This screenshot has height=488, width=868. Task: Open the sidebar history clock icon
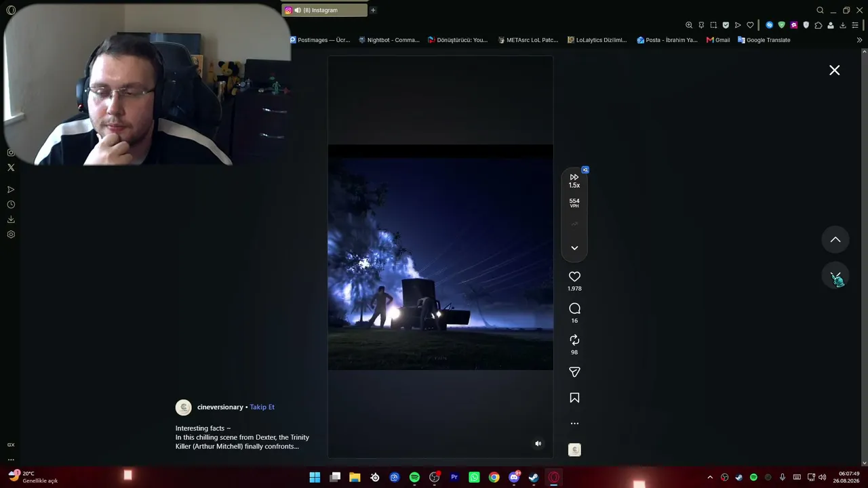click(11, 205)
